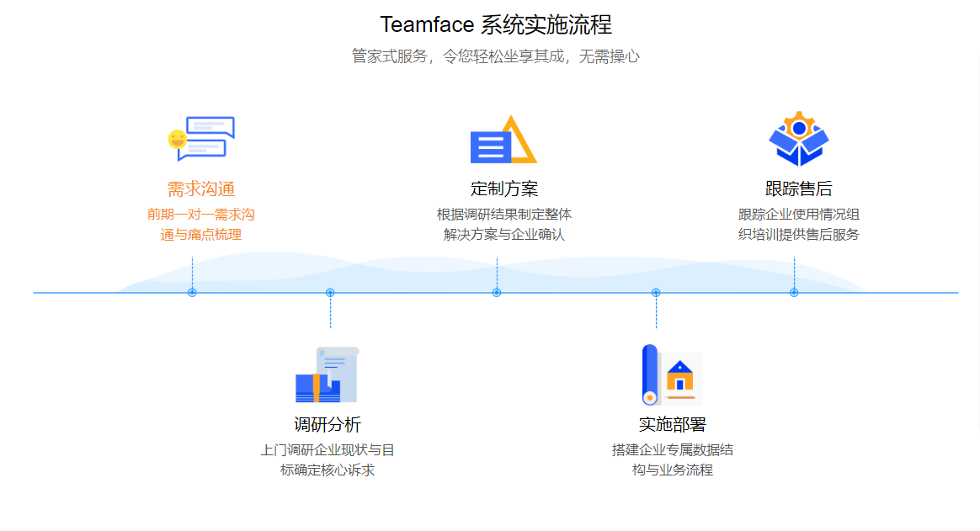The width and height of the screenshot is (980, 531).
Task: Select the smiley face in the chat icon
Action: [x=178, y=140]
